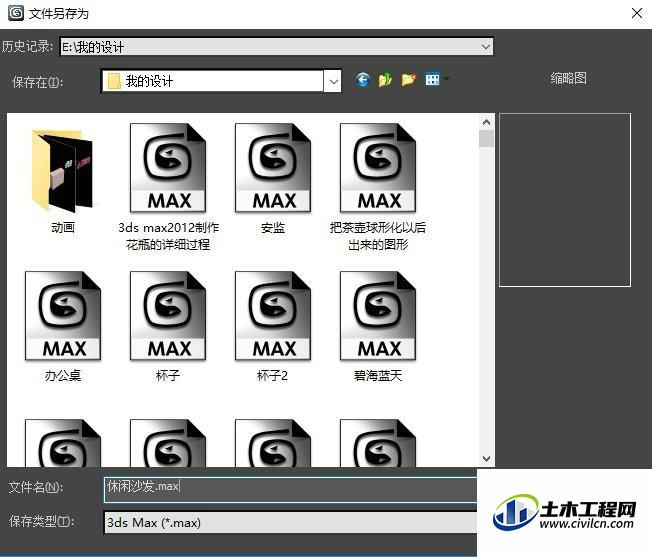Click the 办公桌 file name label
The height and width of the screenshot is (557, 652).
point(63,376)
